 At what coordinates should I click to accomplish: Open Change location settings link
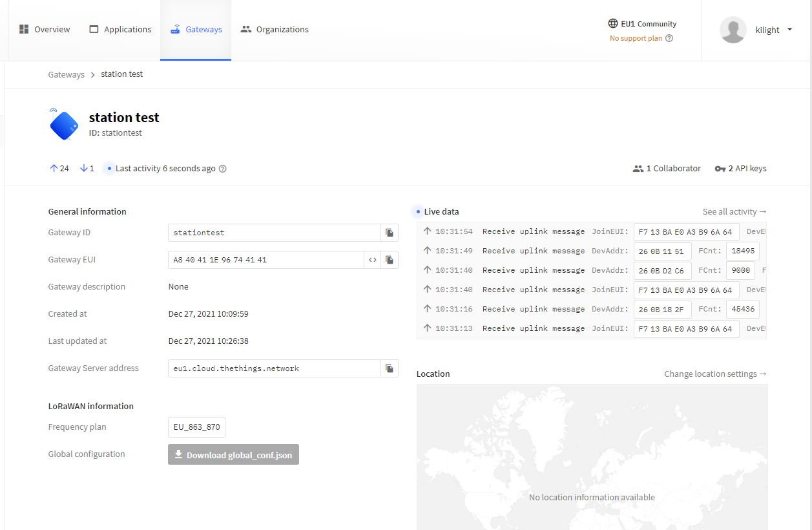point(715,374)
